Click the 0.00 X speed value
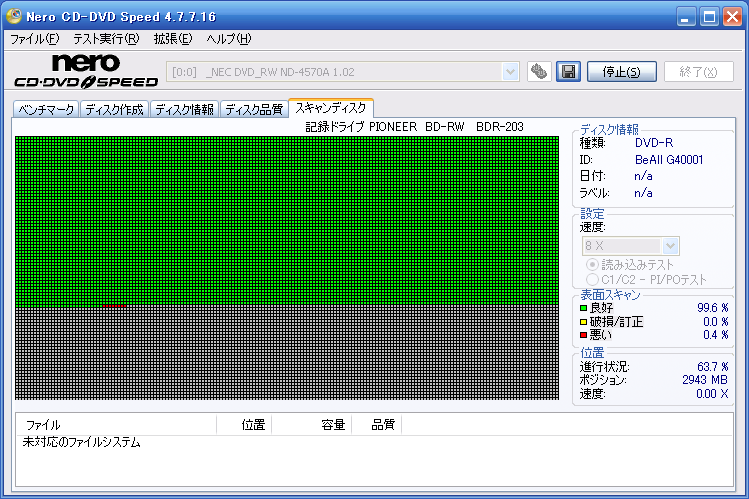 [712, 394]
